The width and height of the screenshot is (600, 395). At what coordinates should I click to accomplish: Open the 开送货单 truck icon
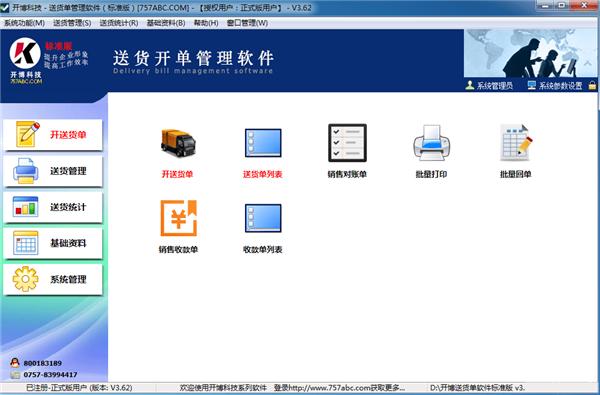click(x=178, y=143)
